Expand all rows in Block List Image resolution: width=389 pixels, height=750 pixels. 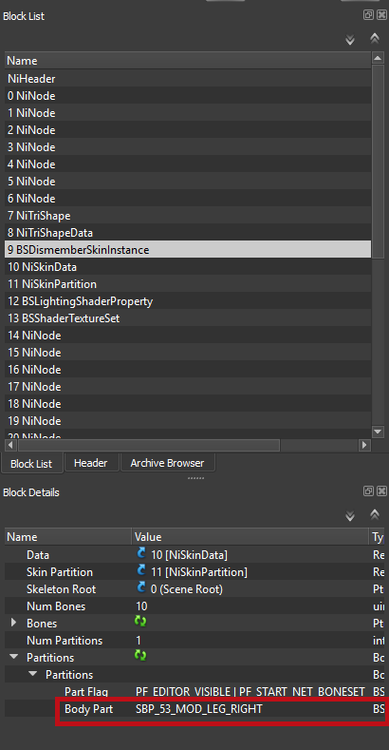coord(350,39)
